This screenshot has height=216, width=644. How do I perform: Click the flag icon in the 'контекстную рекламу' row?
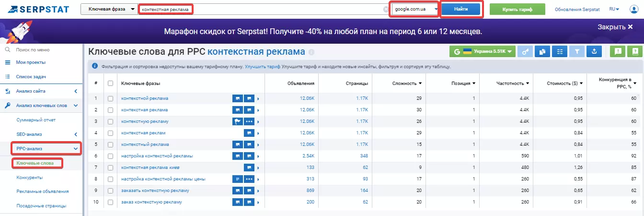238,121
